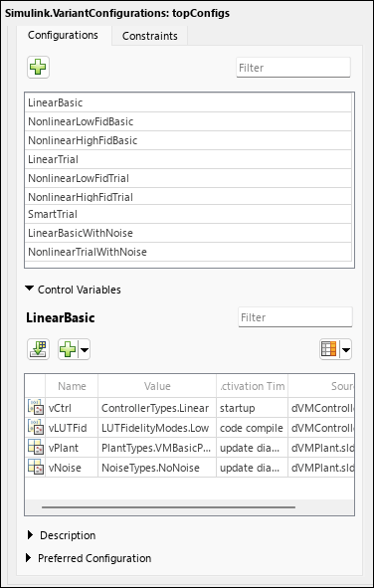Click the vNoise name cell
The width and height of the screenshot is (374, 588).
point(72,468)
